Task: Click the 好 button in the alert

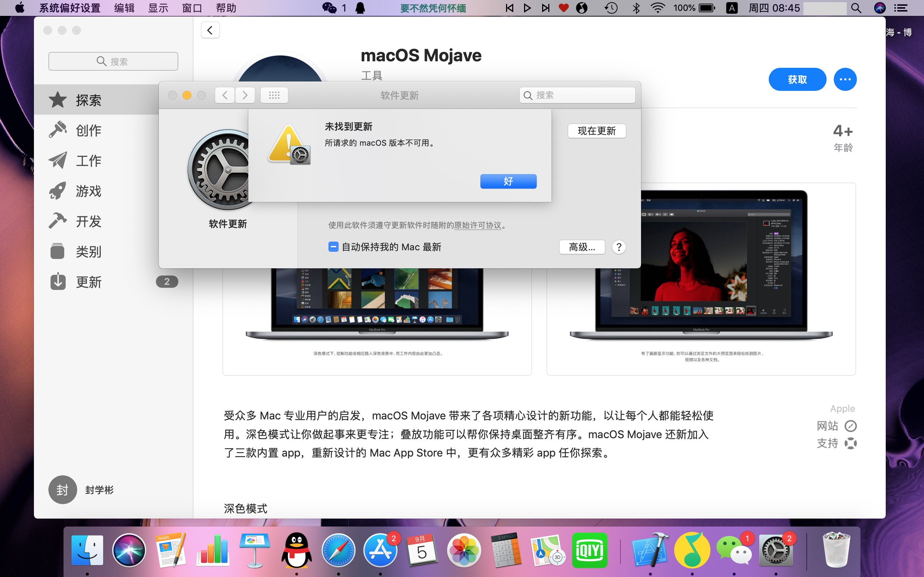Action: [x=508, y=181]
